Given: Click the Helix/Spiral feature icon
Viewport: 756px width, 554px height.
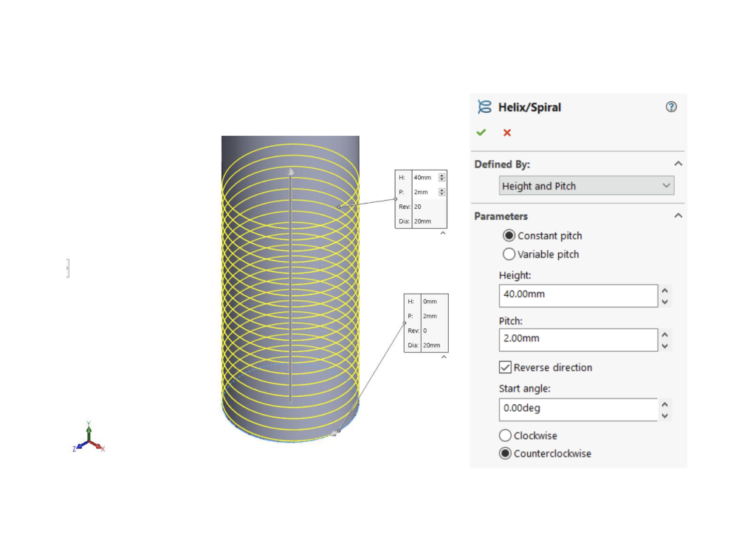Looking at the screenshot, I should point(484,107).
